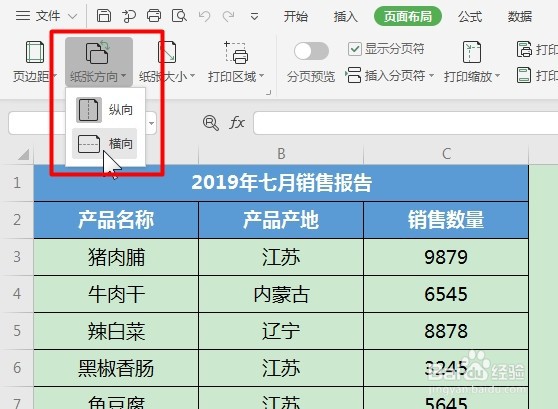Click the export to PDF icon

pyautogui.click(x=129, y=16)
